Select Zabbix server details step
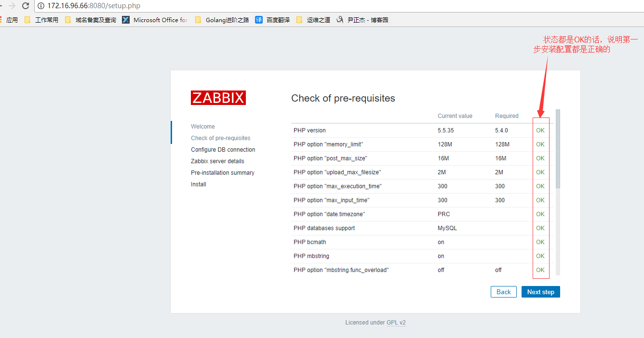 (x=217, y=161)
